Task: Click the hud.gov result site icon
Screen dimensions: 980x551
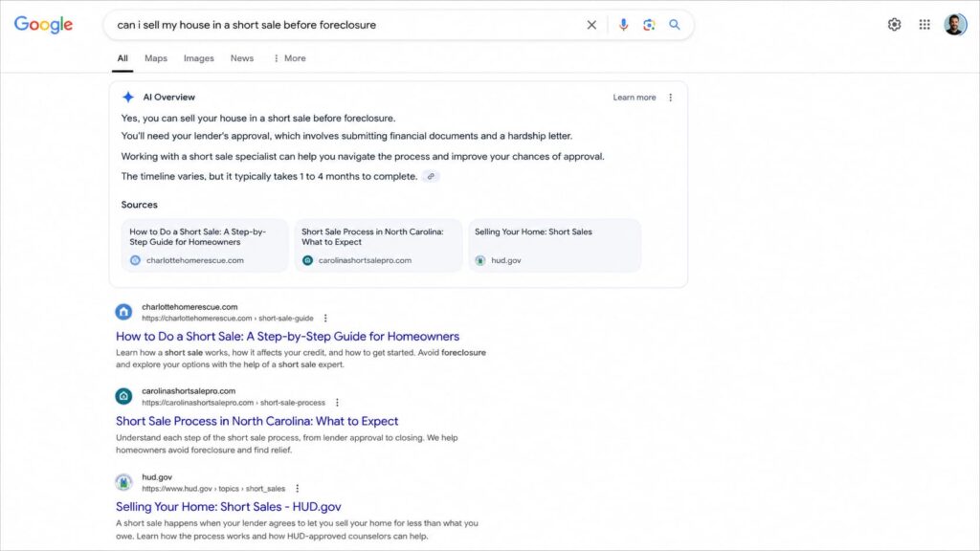Action: pyautogui.click(x=123, y=482)
